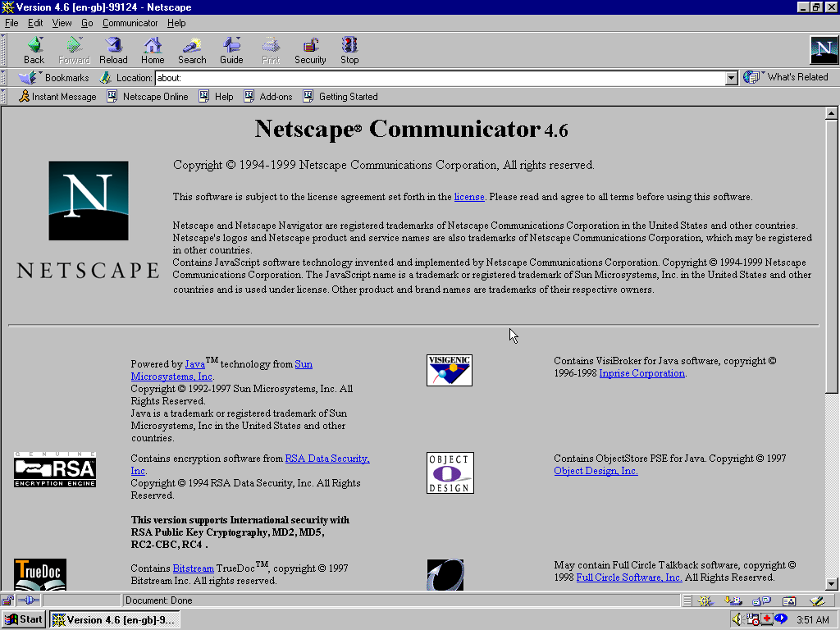Click the vertical scrollbar down arrow
The image size is (840, 630).
click(x=831, y=583)
